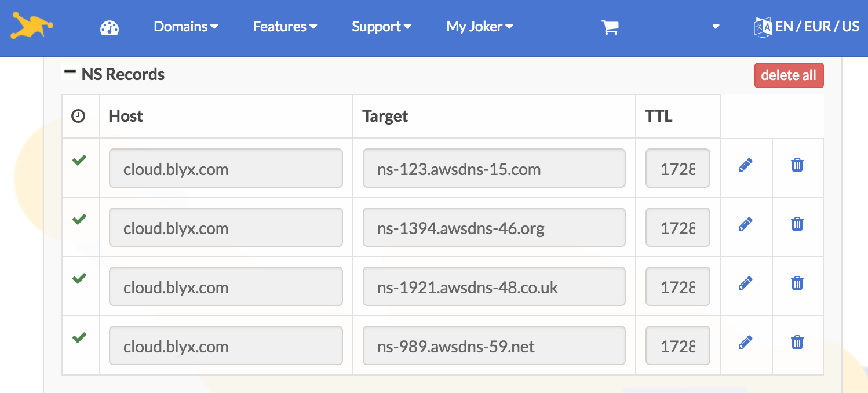Screen dimensions: 868x393
Task: Click the Joker jester hat logo
Action: coord(32,26)
